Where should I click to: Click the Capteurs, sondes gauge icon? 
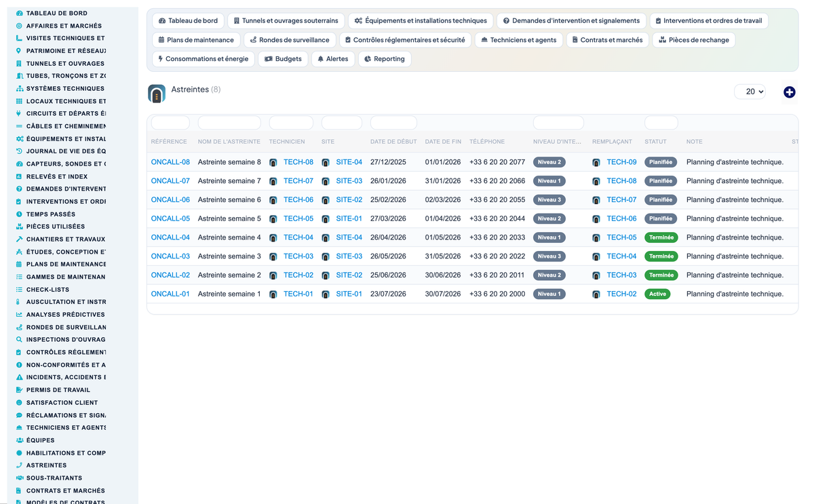pos(19,164)
